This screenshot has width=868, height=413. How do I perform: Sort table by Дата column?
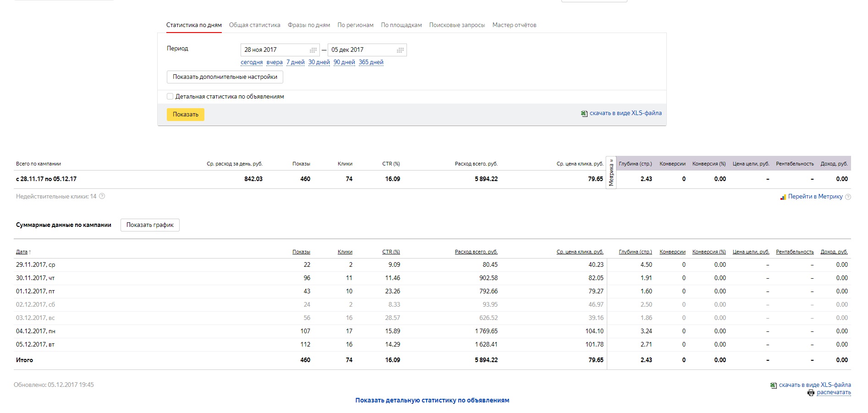(x=22, y=252)
